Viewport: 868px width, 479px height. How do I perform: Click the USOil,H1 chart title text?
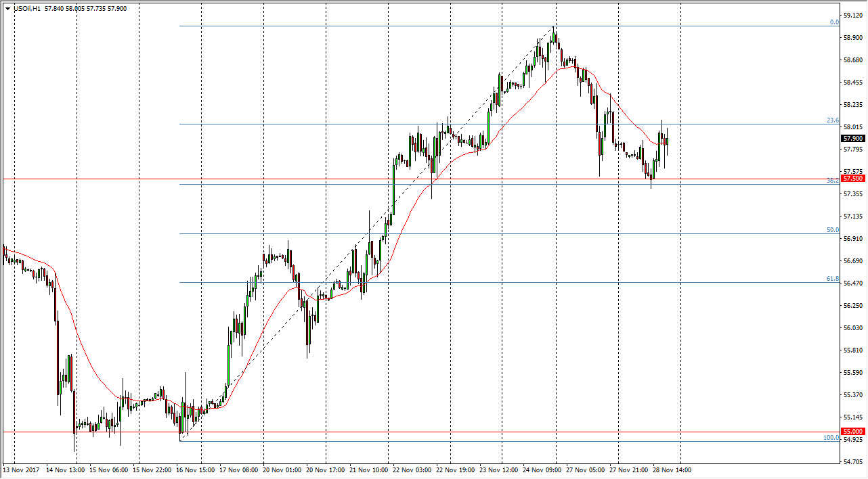click(x=26, y=9)
